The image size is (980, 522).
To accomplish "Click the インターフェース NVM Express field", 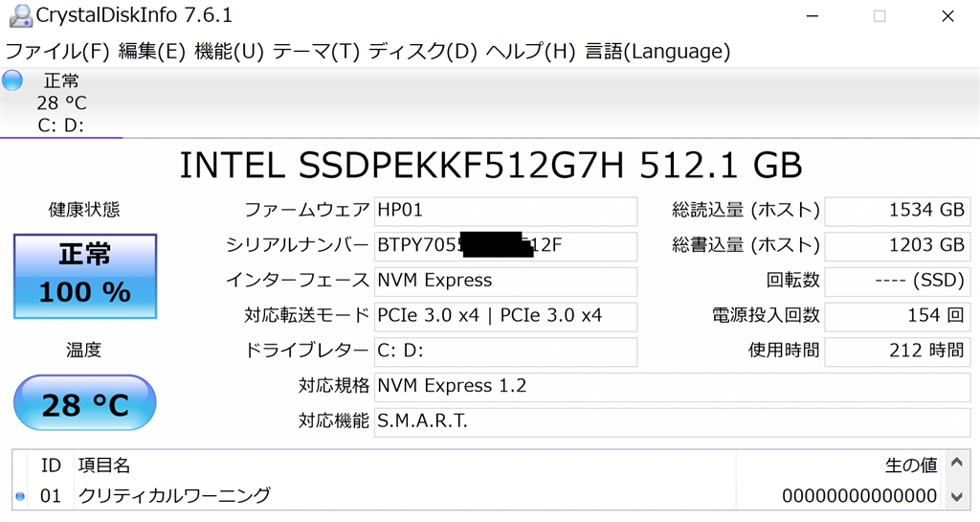I will pyautogui.click(x=504, y=281).
